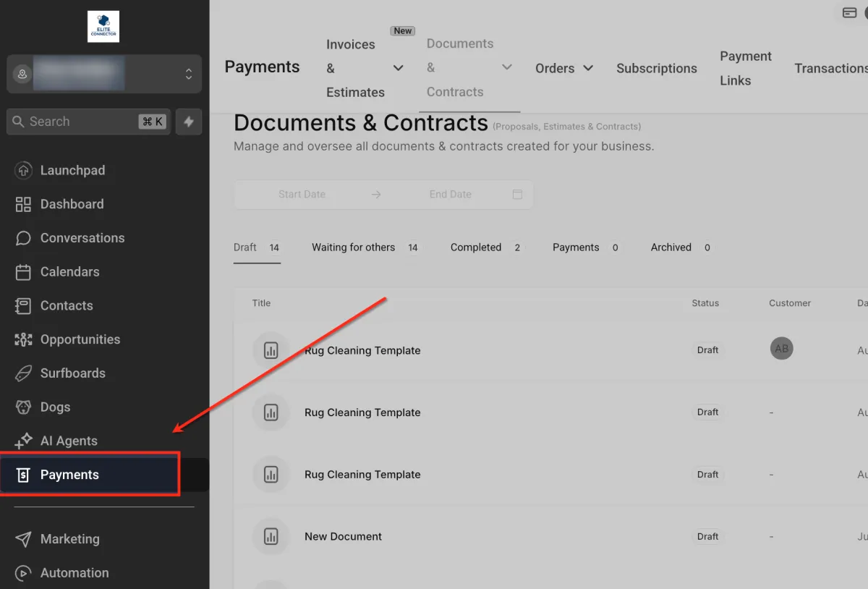
Task: Click the Launchpad sidebar icon
Action: (23, 171)
